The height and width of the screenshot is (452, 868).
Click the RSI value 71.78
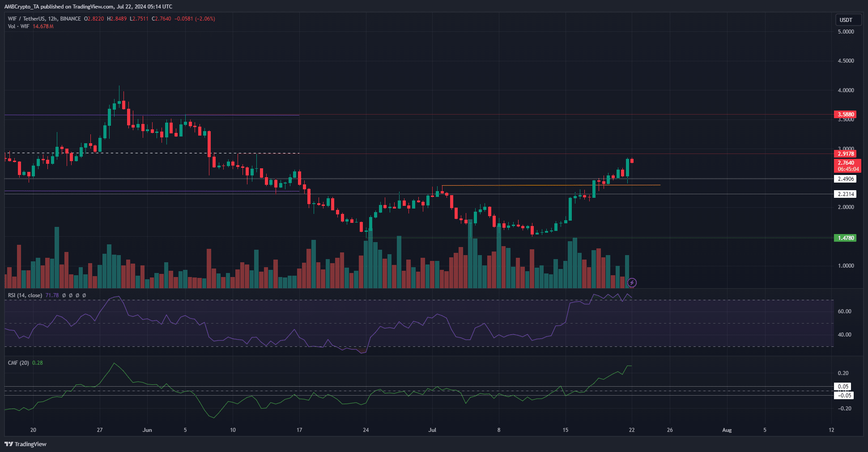tap(52, 295)
